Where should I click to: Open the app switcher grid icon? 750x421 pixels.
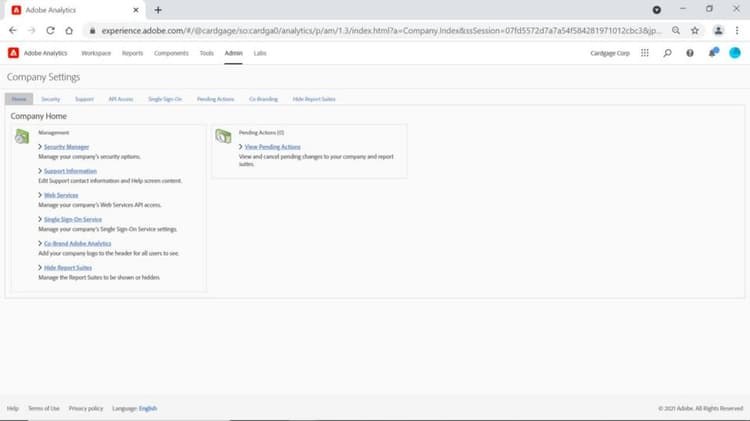click(645, 53)
